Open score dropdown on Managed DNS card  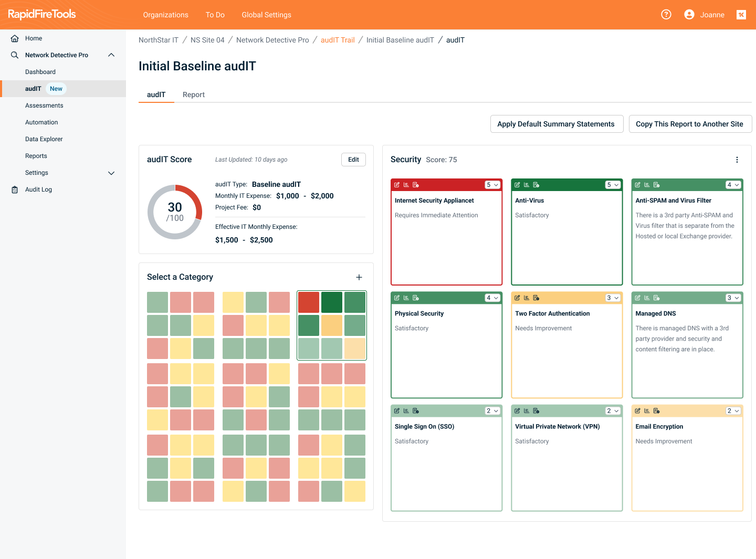coord(733,298)
